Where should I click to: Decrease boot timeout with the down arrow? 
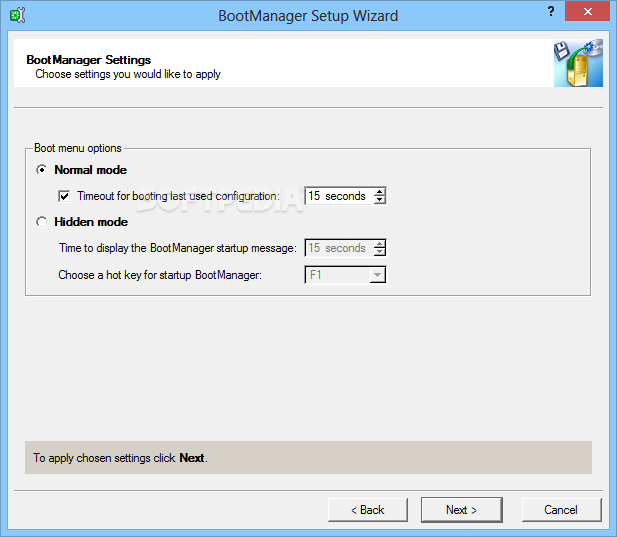(x=380, y=200)
